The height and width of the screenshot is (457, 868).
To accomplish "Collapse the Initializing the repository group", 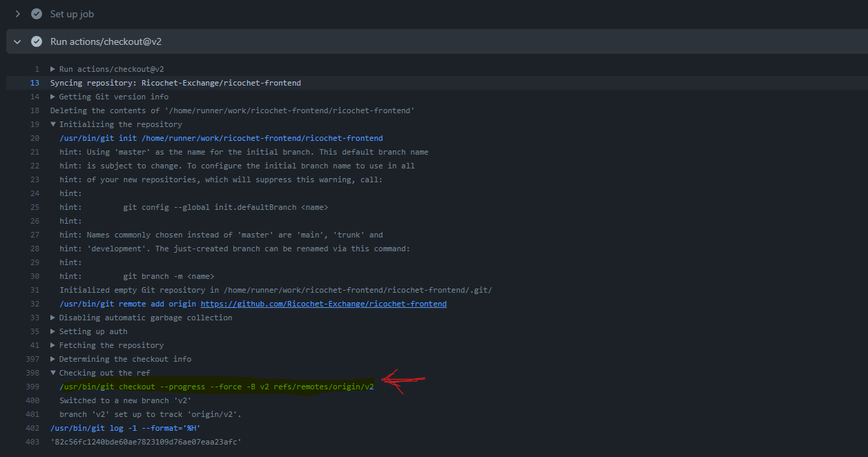I will coord(53,124).
